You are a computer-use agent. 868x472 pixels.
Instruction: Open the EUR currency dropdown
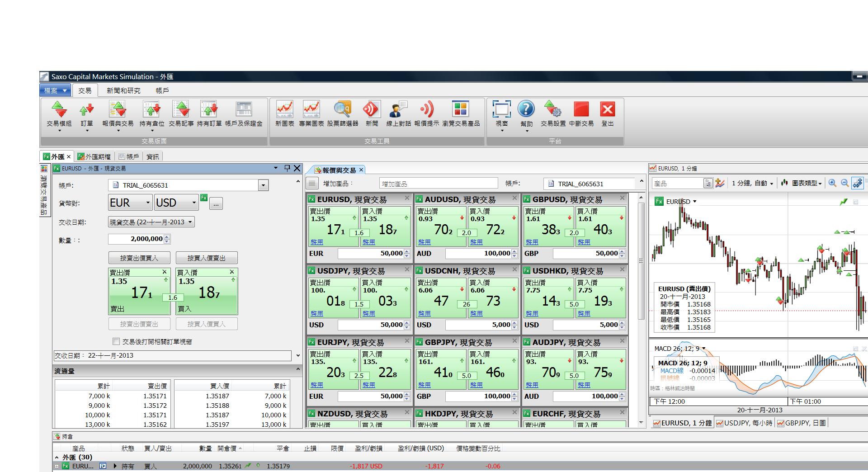coord(130,203)
